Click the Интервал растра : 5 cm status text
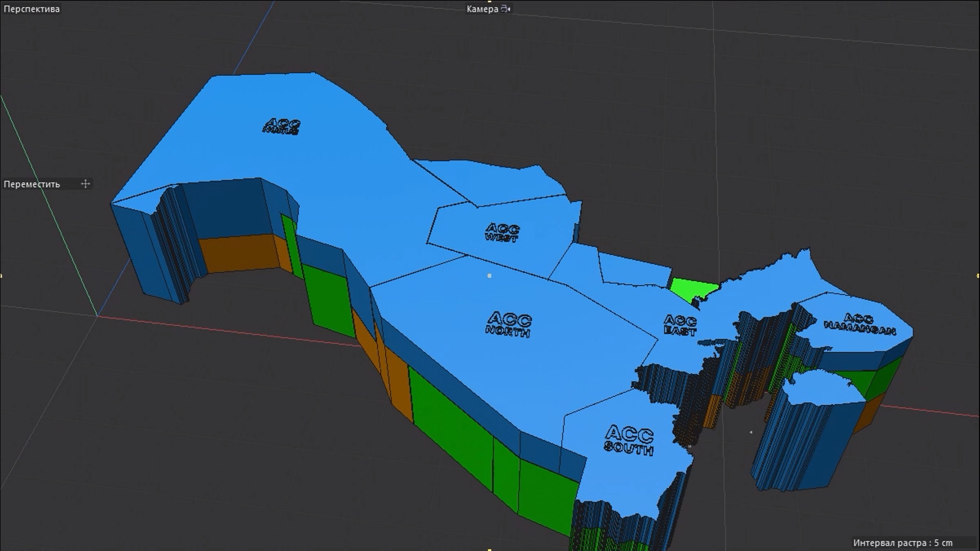The height and width of the screenshot is (551, 980). (x=902, y=543)
